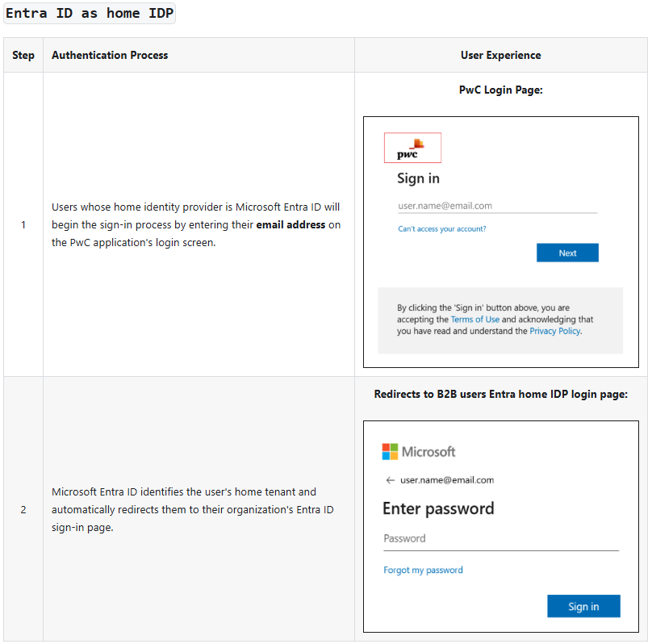Click the Microsoft four-square logo

390,451
